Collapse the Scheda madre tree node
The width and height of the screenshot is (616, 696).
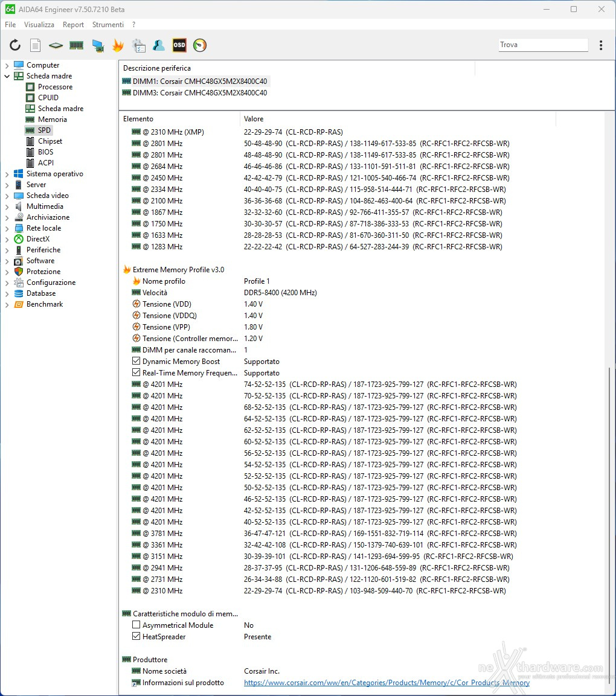click(x=7, y=76)
